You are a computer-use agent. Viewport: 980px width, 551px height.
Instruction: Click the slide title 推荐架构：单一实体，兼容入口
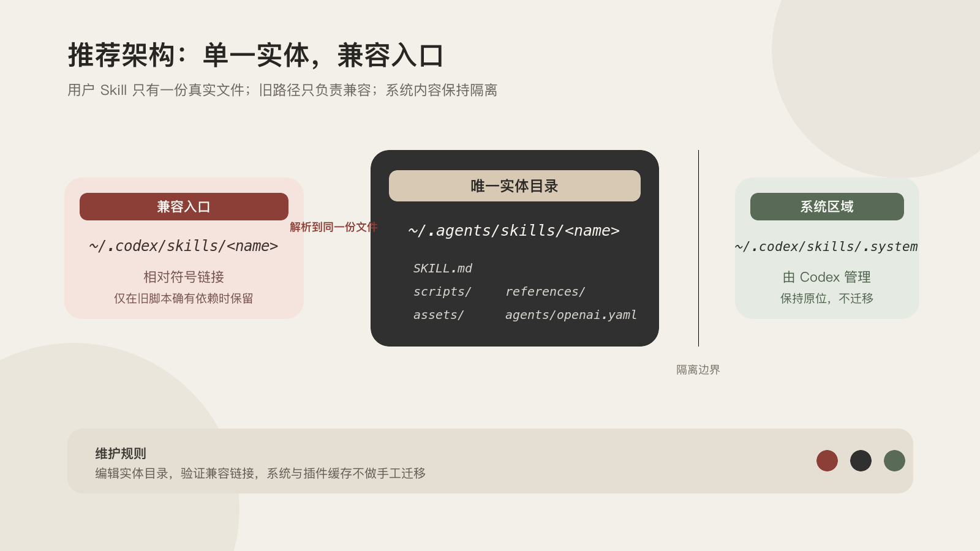coord(255,55)
